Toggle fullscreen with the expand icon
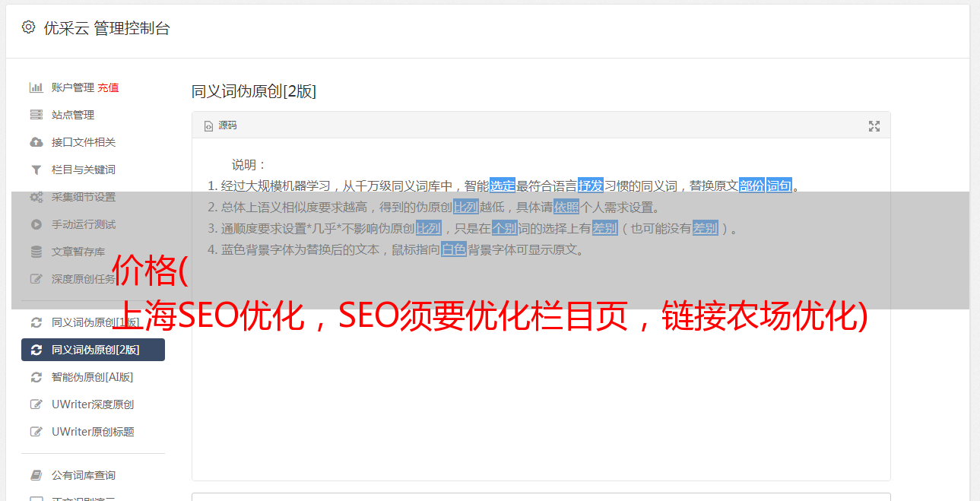 pyautogui.click(x=874, y=126)
